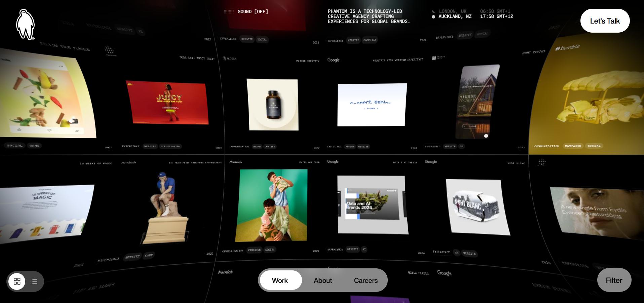The image size is (644, 303).
Task: Click the Campaign tag on the Bumble card
Action: tap(573, 146)
